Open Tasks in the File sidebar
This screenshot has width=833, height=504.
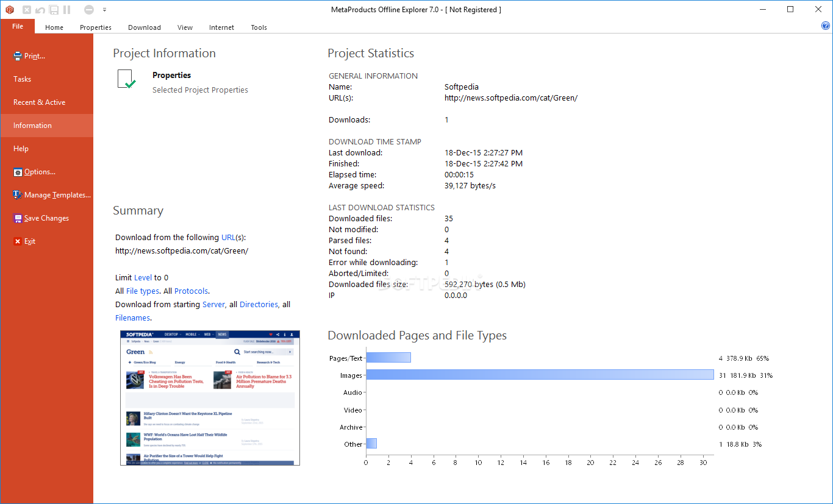pos(47,79)
